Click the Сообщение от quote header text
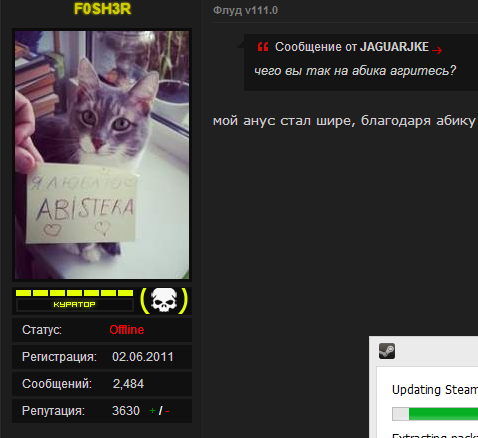 click(316, 47)
